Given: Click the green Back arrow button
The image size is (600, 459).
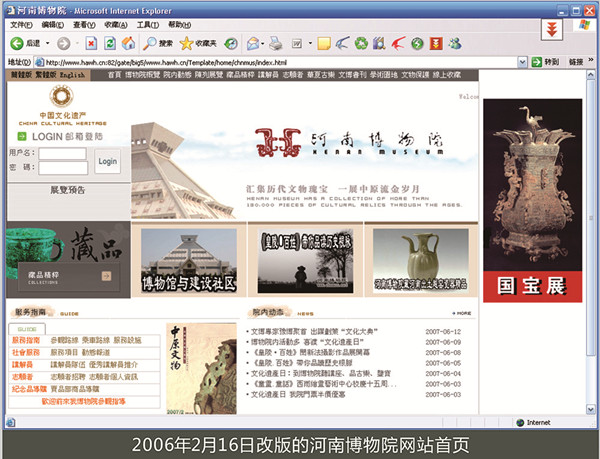Looking at the screenshot, I should point(16,43).
